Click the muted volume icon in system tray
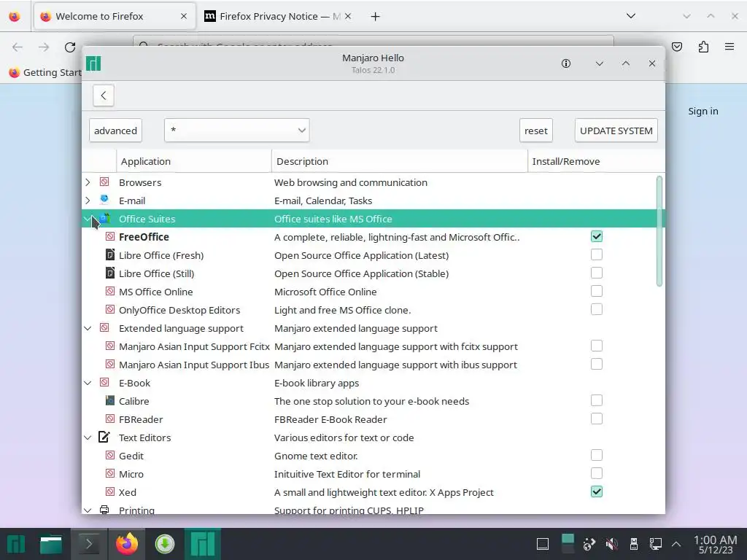Image resolution: width=747 pixels, height=560 pixels. tap(612, 544)
